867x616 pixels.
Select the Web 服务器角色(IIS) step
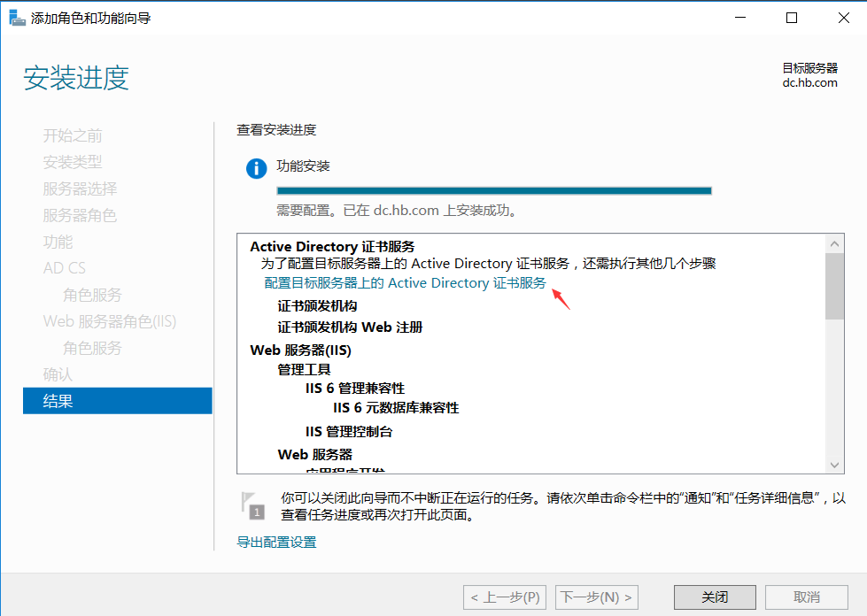coord(110,321)
